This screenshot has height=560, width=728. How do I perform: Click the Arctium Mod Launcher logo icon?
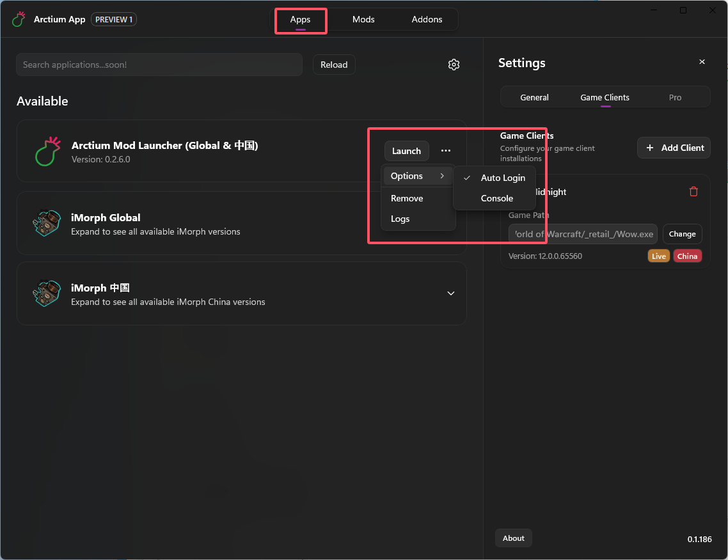coord(47,152)
